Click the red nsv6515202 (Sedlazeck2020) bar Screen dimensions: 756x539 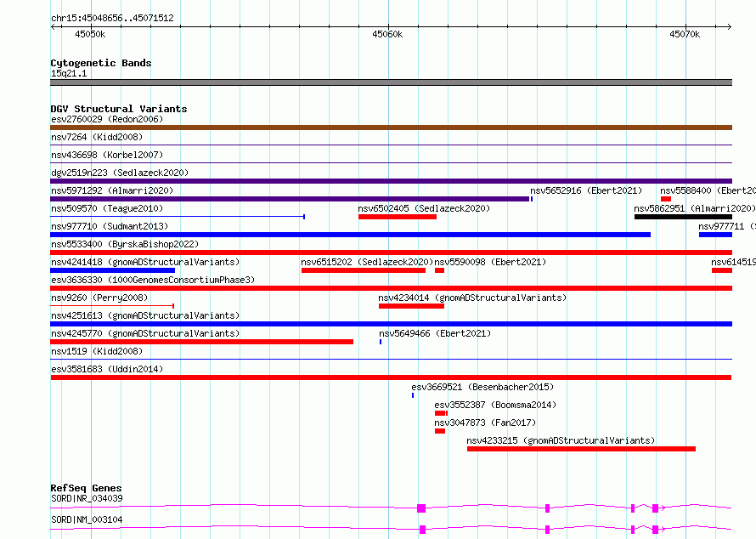[x=364, y=270]
